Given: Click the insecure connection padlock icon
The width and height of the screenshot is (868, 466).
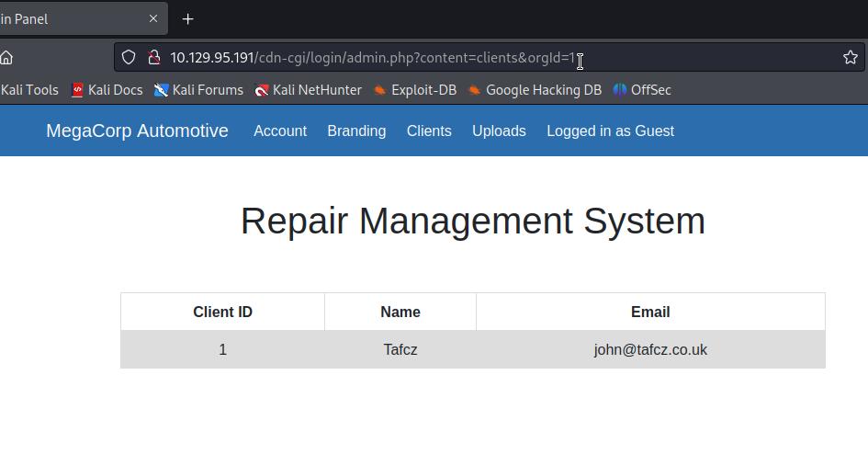Looking at the screenshot, I should click(154, 58).
